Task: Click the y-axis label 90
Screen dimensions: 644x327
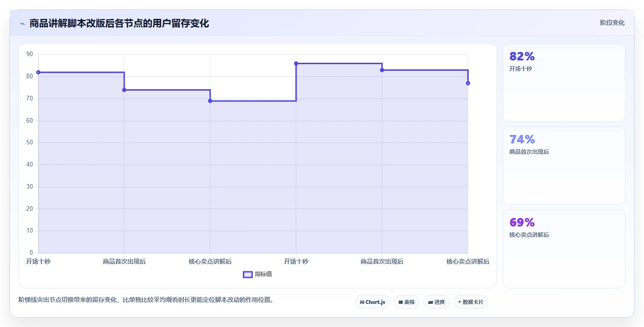Action: (x=30, y=54)
